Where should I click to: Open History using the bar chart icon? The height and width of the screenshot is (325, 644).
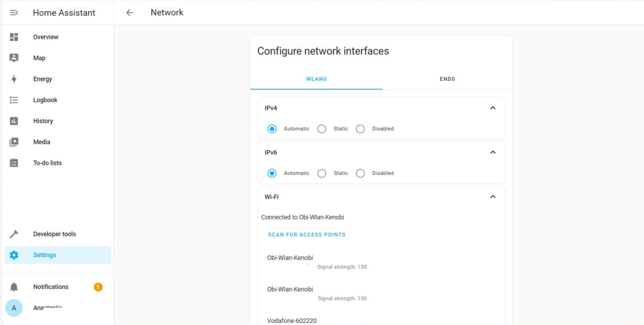click(14, 121)
